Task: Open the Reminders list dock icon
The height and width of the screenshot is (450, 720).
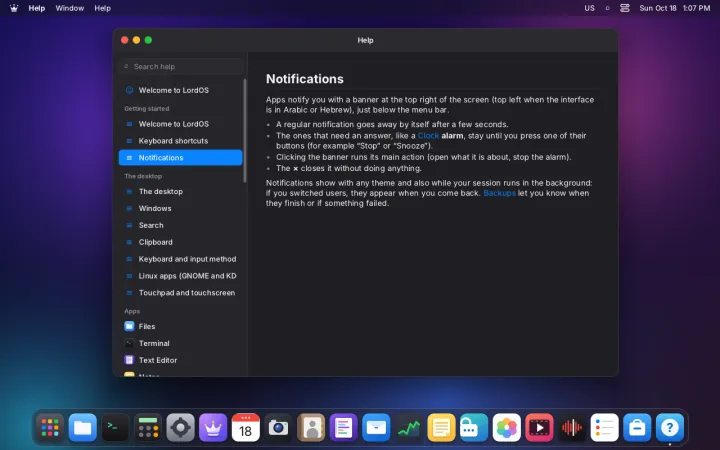Action: click(604, 428)
